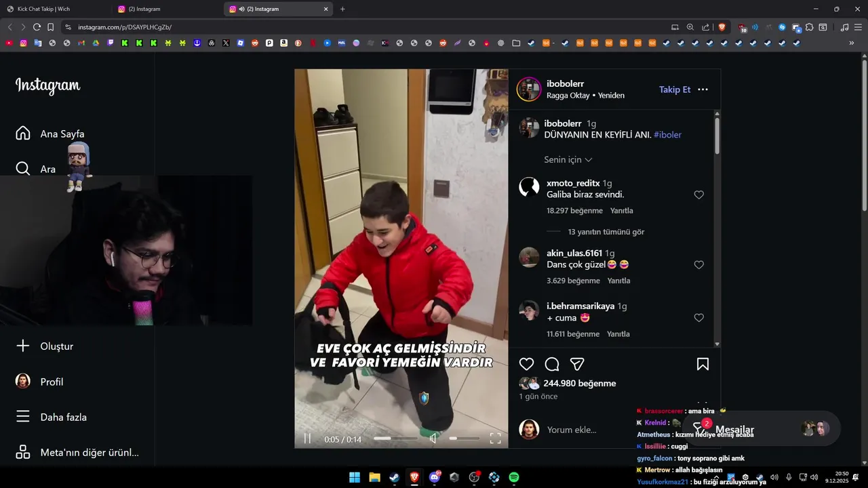Reply to akin_ulas.6161's comment
Screen dimensions: 868x488
(618, 281)
